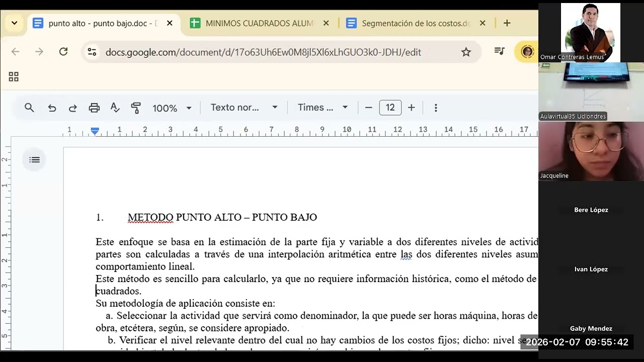Open a new browser tab
The image size is (644, 362).
507,23
